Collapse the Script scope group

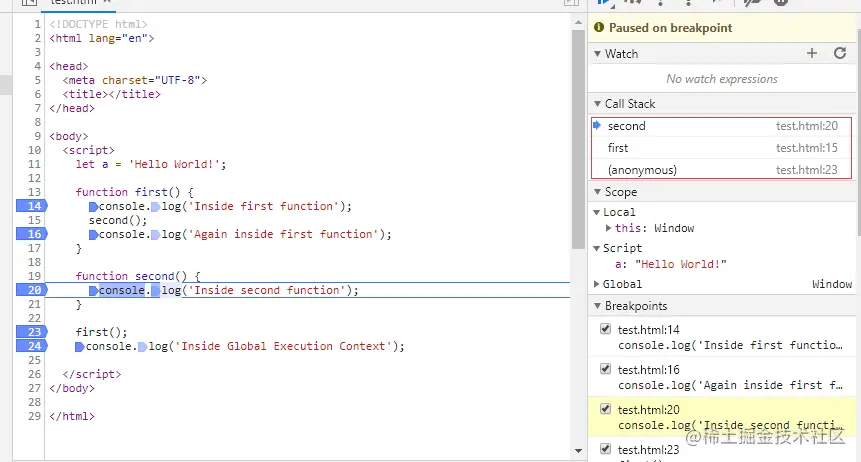(x=597, y=248)
